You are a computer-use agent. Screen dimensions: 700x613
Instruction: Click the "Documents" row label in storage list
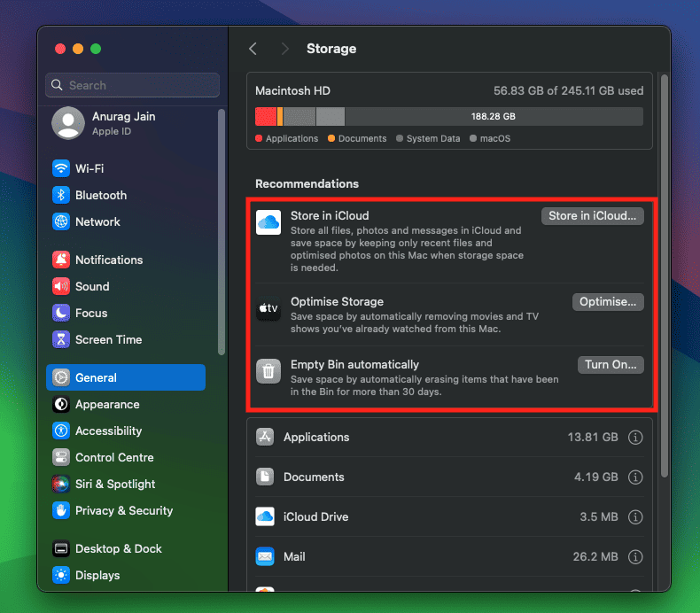314,477
